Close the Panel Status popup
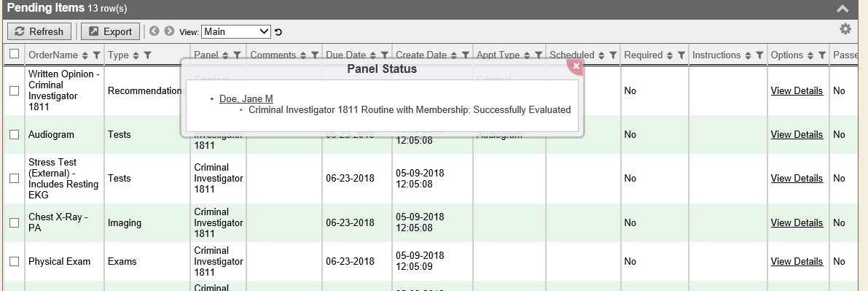The width and height of the screenshot is (868, 291). coord(576,66)
